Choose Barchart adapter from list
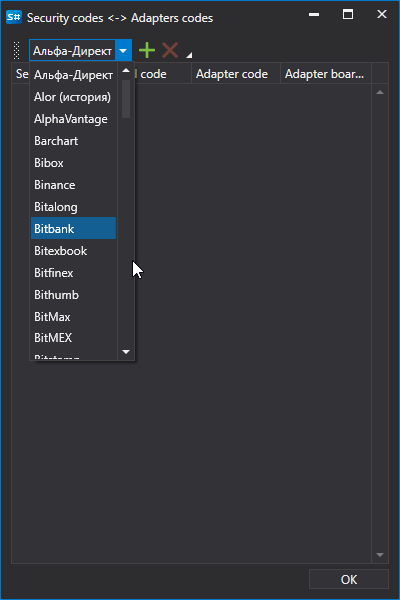The height and width of the screenshot is (600, 400). [73, 141]
